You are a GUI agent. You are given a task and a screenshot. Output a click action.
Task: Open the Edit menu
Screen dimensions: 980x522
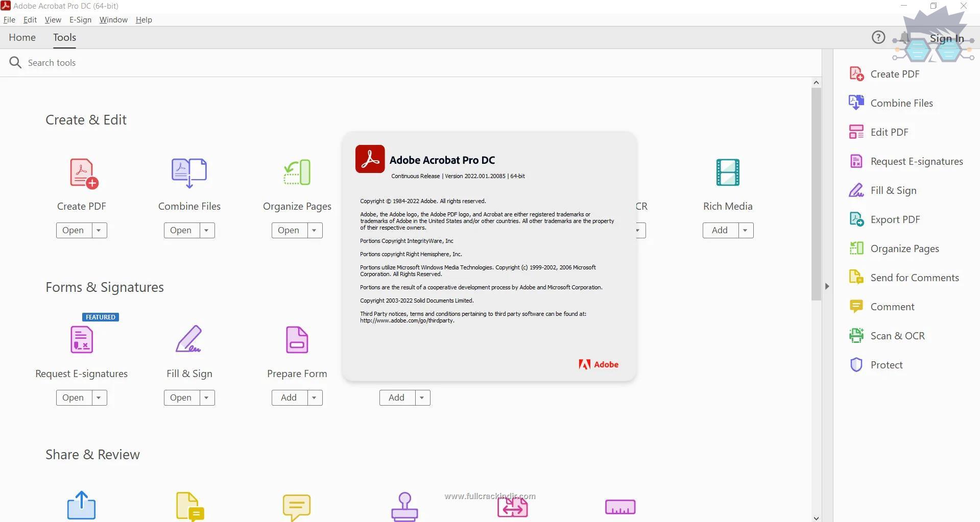(30, 19)
